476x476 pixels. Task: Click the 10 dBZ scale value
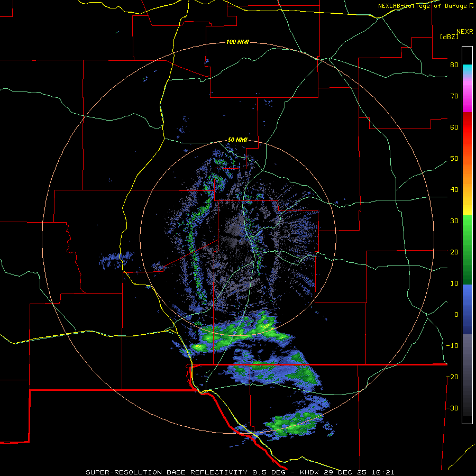(x=454, y=283)
